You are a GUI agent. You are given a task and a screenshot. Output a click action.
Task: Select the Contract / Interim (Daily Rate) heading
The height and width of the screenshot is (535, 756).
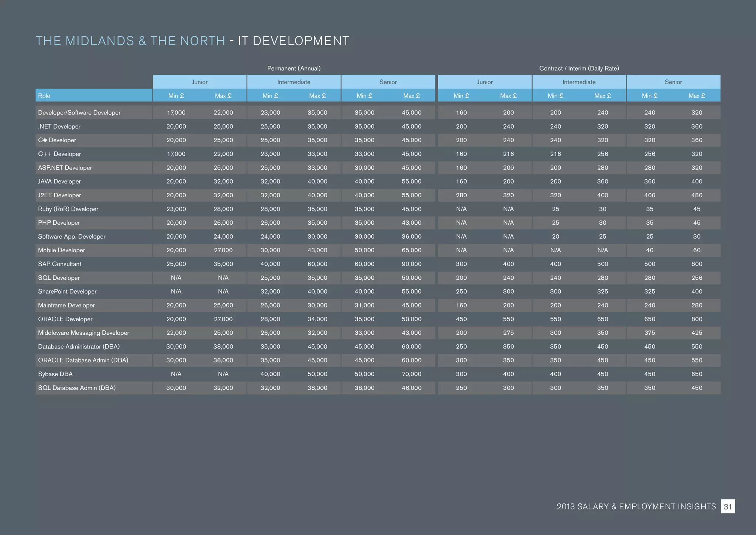tap(579, 68)
